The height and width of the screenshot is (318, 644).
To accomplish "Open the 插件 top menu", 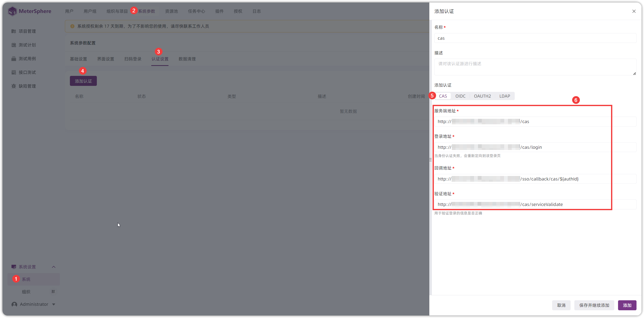I will [x=219, y=11].
